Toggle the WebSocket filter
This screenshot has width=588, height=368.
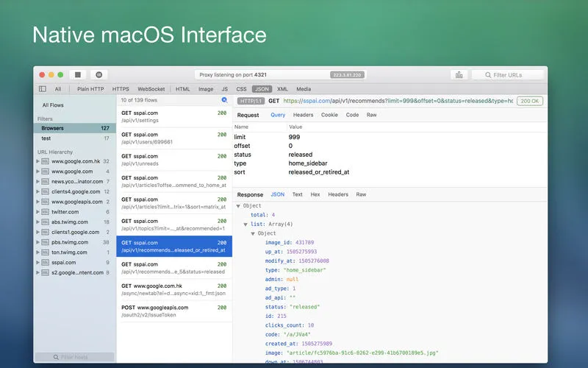(x=152, y=89)
